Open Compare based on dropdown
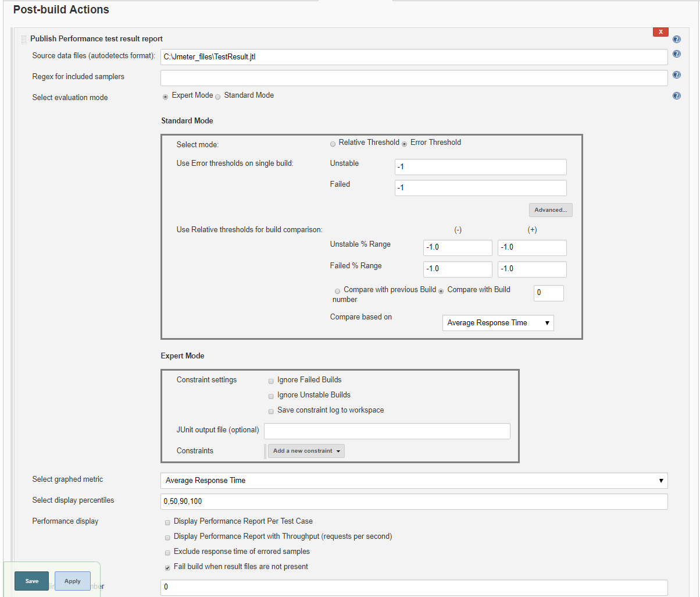The height and width of the screenshot is (597, 700). (x=498, y=323)
